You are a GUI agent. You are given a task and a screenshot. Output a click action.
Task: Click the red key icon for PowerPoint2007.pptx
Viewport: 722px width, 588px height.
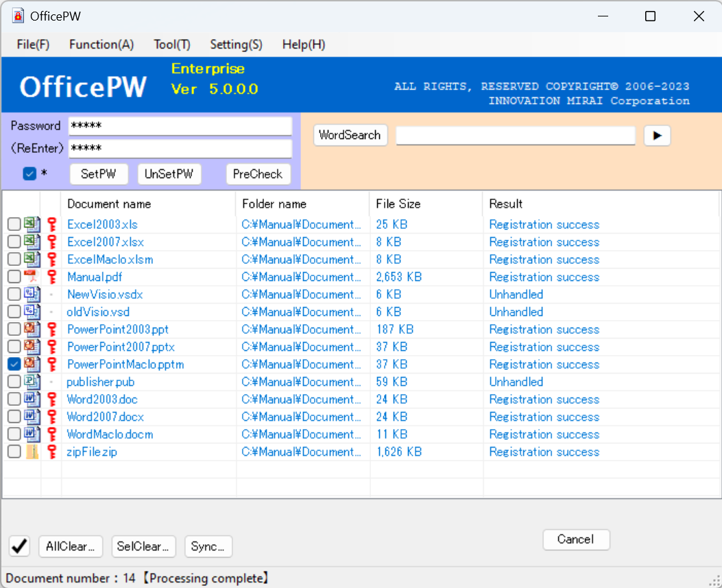(x=52, y=347)
